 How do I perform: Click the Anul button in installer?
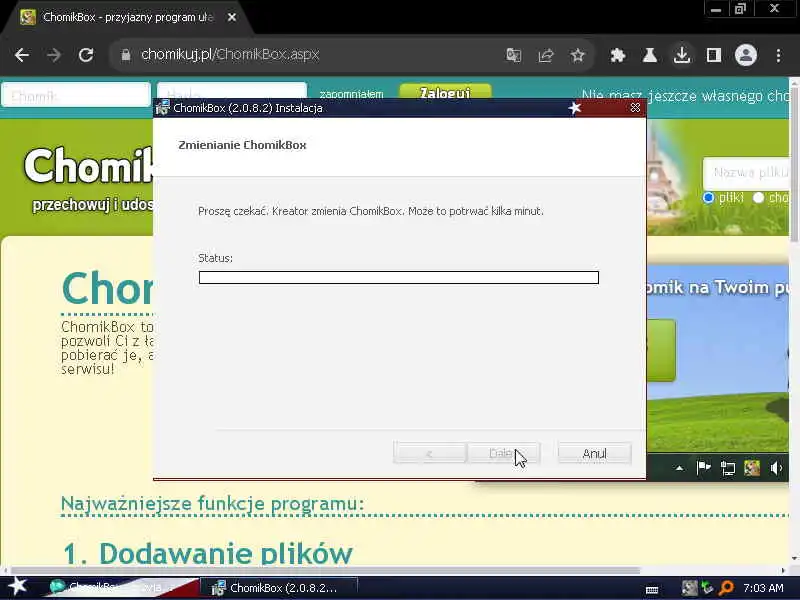click(x=594, y=453)
